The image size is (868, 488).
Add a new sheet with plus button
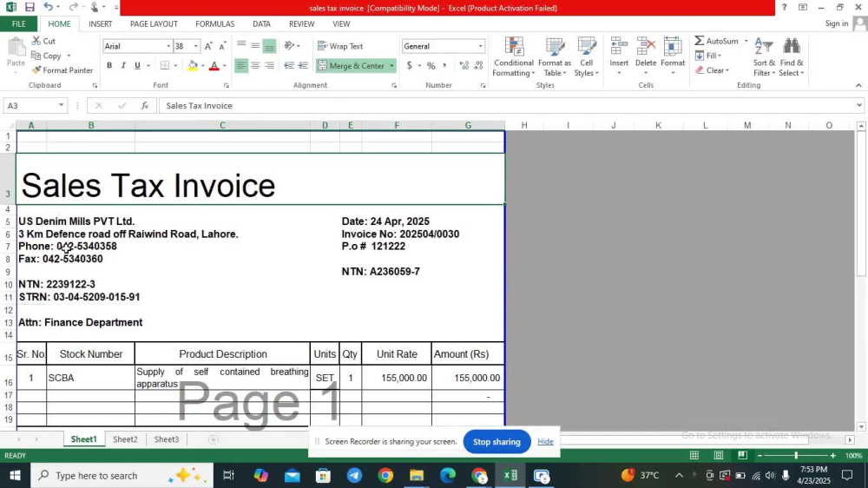click(x=214, y=439)
